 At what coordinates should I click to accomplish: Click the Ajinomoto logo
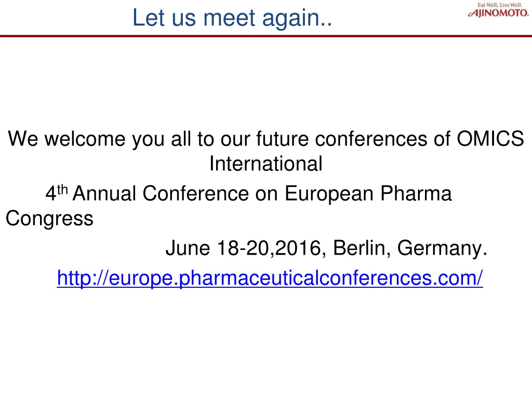(499, 13)
